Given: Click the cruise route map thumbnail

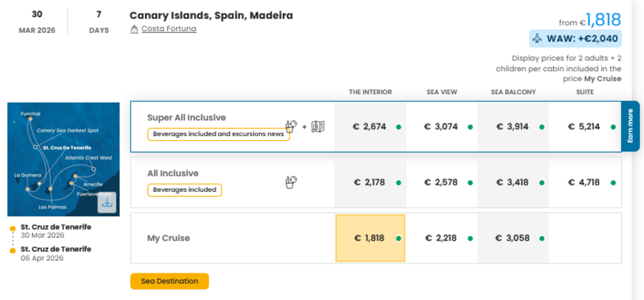Looking at the screenshot, I should point(63,159).
